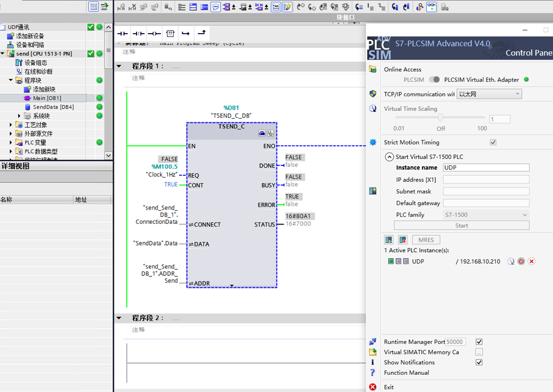Click the Instance name input field

(x=486, y=168)
